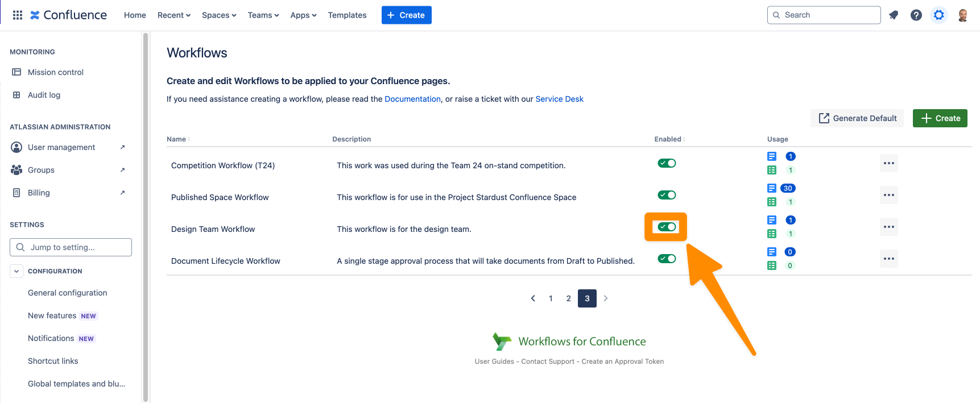Image resolution: width=980 pixels, height=403 pixels.
Task: Open more actions for Document Lifecycle Workflow
Action: 888,259
